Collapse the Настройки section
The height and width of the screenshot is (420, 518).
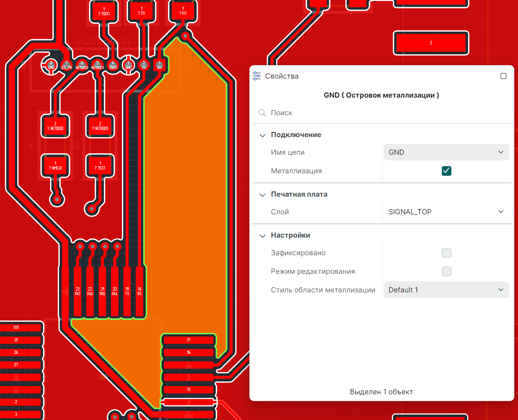(262, 236)
